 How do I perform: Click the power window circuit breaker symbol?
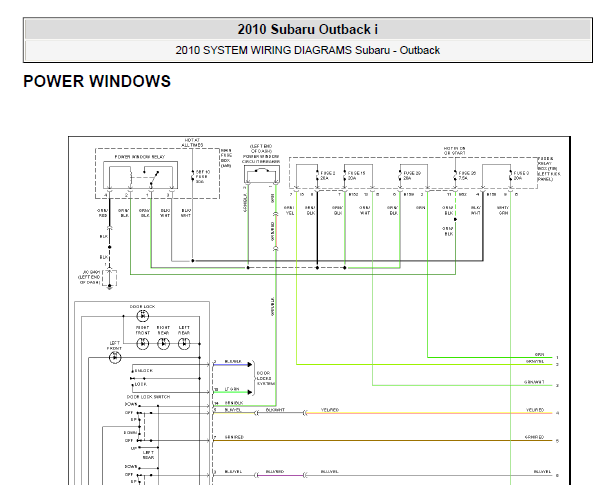[x=262, y=174]
